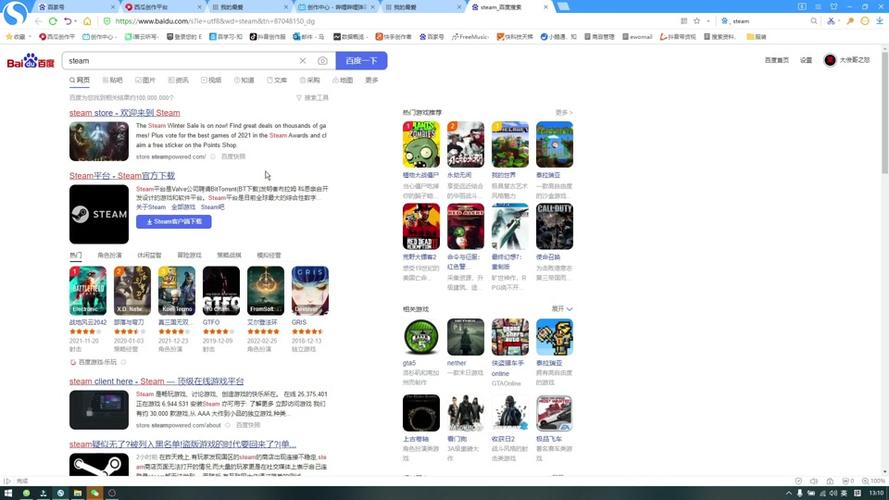Open the Battlefield 2042 game thumbnail
Viewport: 889px width, 500px height.
[x=88, y=291]
